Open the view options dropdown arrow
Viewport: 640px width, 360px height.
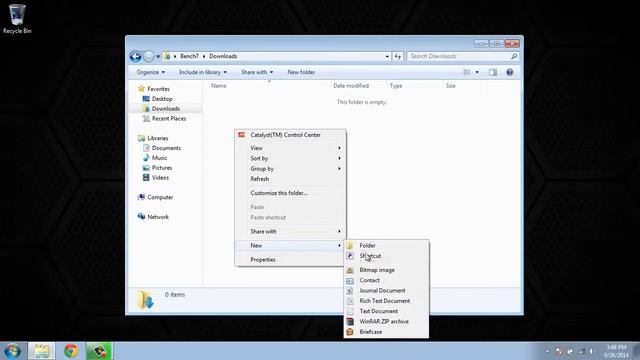coord(477,72)
